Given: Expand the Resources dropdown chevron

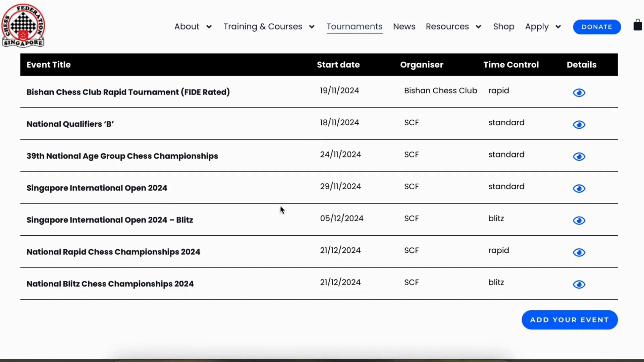Looking at the screenshot, I should pyautogui.click(x=478, y=27).
